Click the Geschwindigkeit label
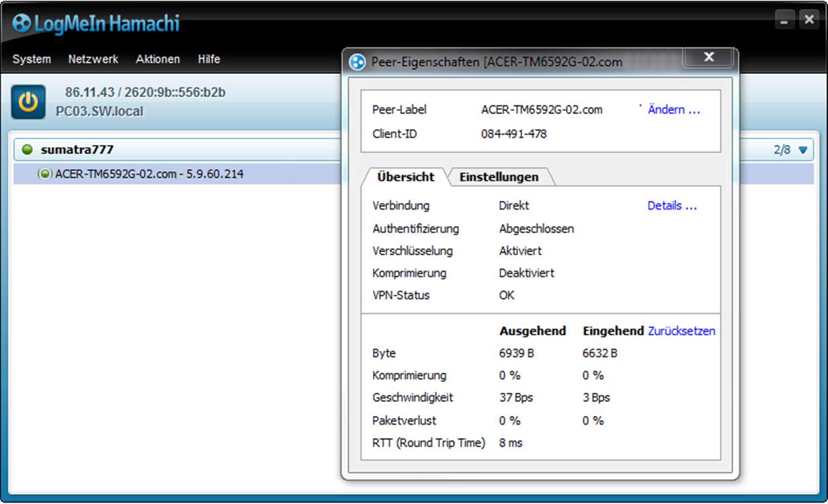Screen dimensions: 828x504 click(413, 397)
